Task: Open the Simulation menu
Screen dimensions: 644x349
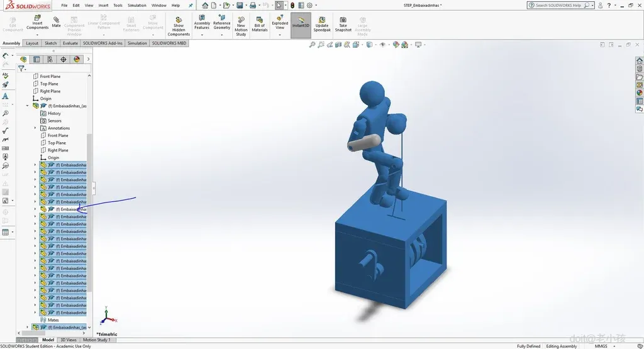Action: point(136,5)
